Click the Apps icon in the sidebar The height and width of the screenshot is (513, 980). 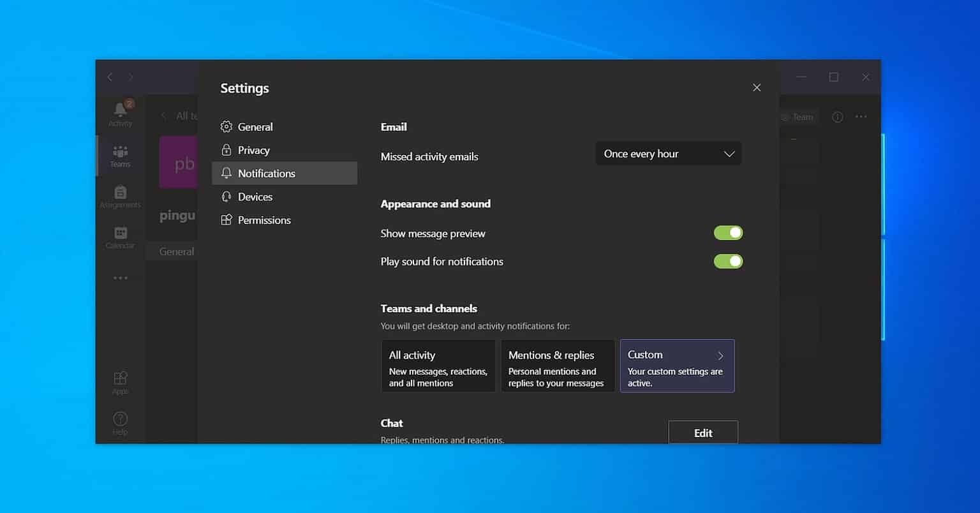coord(120,382)
